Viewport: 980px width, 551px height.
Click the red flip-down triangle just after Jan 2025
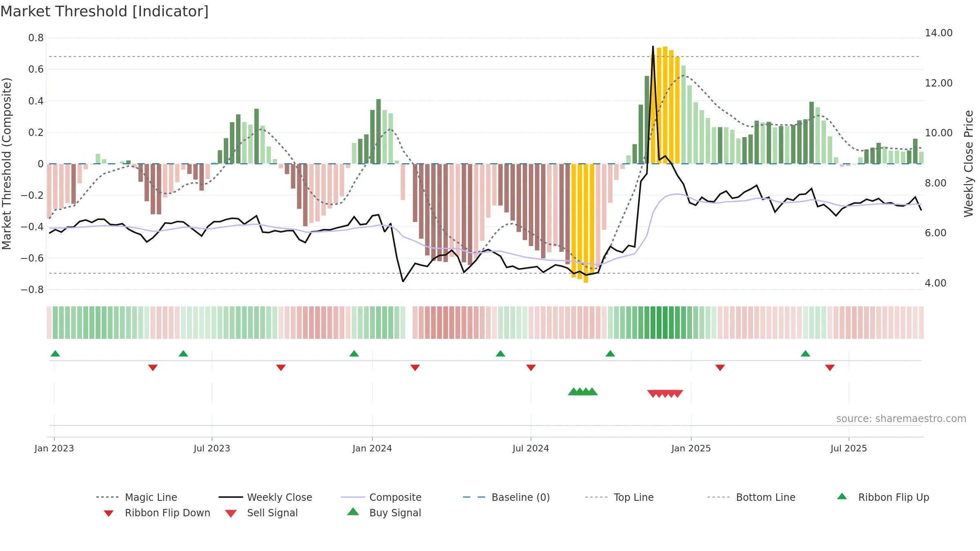pos(720,367)
